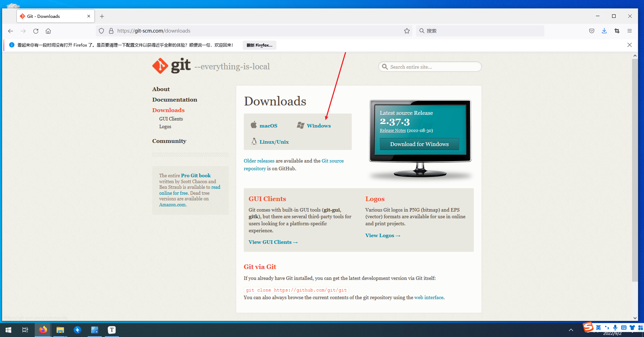Click the address bar URL
This screenshot has width=644, height=337.
(154, 31)
